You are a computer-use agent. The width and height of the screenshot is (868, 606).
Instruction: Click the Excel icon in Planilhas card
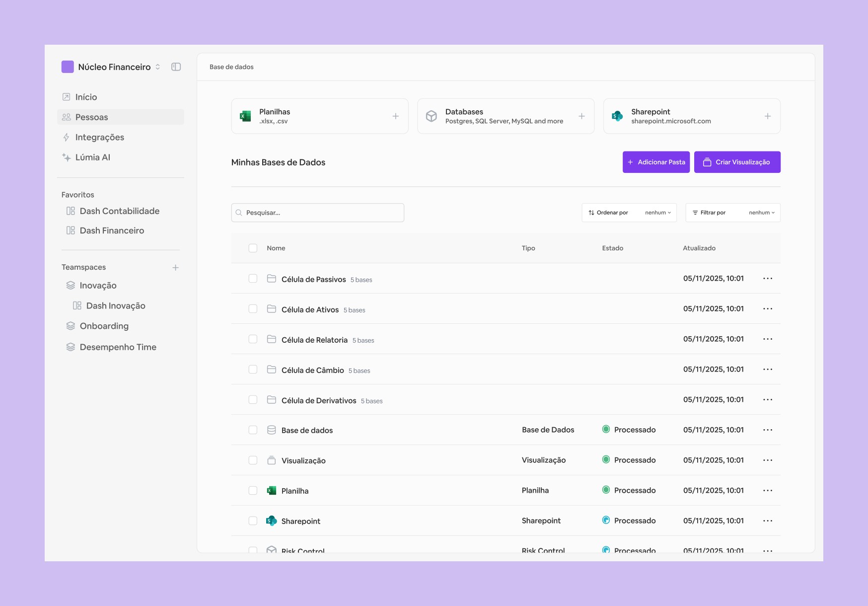[245, 116]
